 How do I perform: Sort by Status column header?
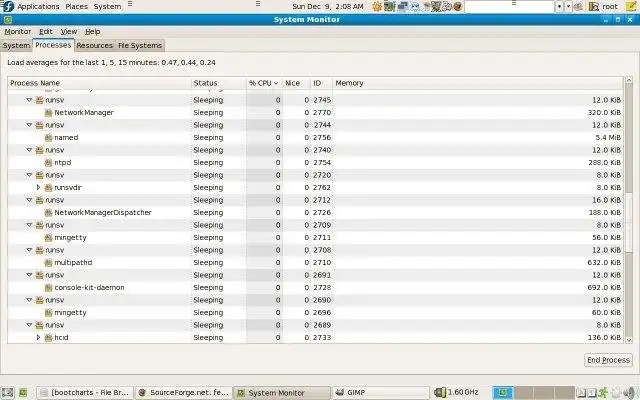(218, 83)
